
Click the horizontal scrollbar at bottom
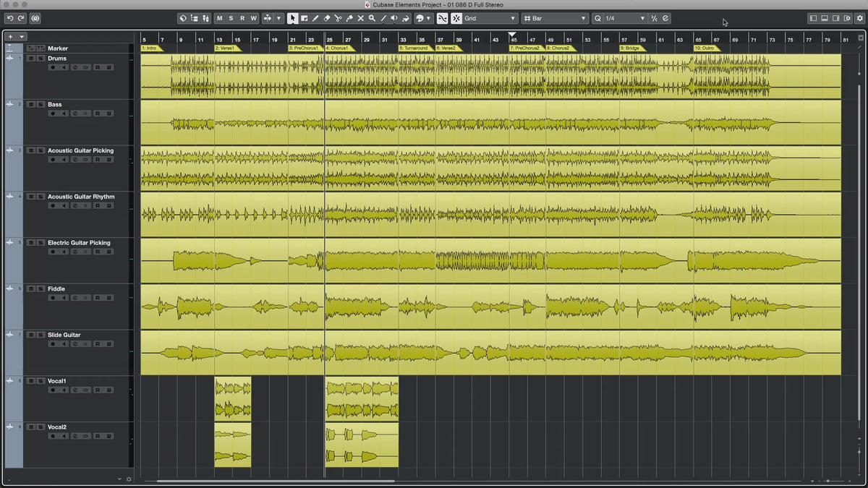tap(275, 480)
